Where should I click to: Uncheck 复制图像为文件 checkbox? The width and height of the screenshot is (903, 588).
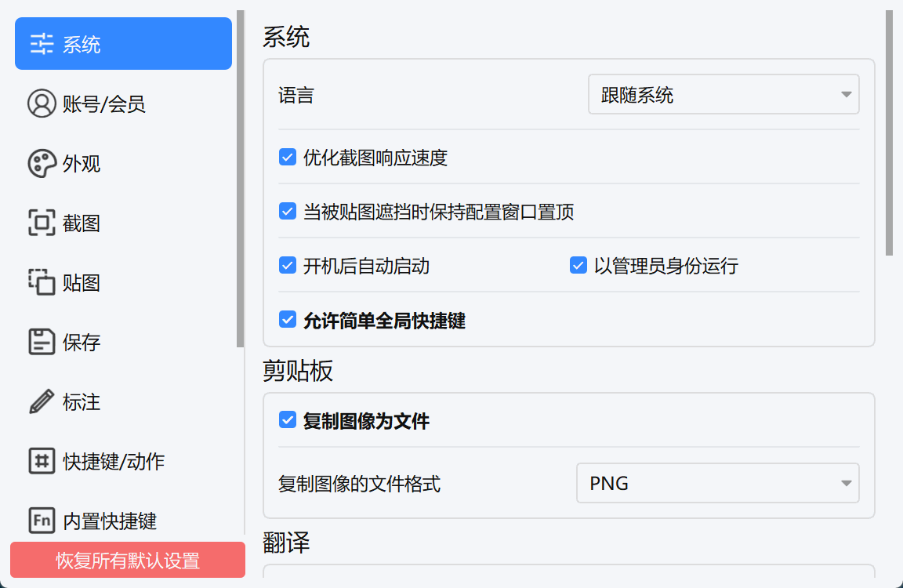[288, 421]
